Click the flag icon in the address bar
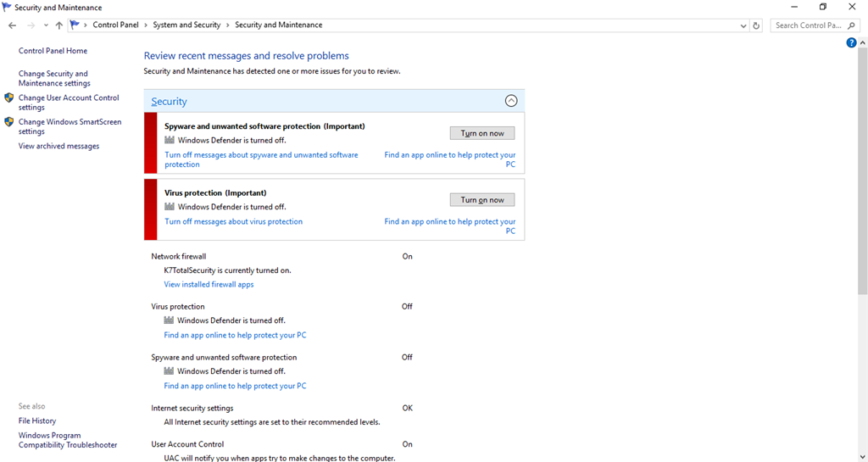 75,25
